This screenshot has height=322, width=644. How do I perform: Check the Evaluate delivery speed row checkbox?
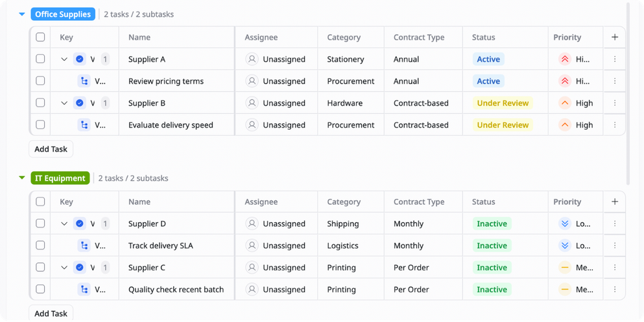click(x=40, y=124)
